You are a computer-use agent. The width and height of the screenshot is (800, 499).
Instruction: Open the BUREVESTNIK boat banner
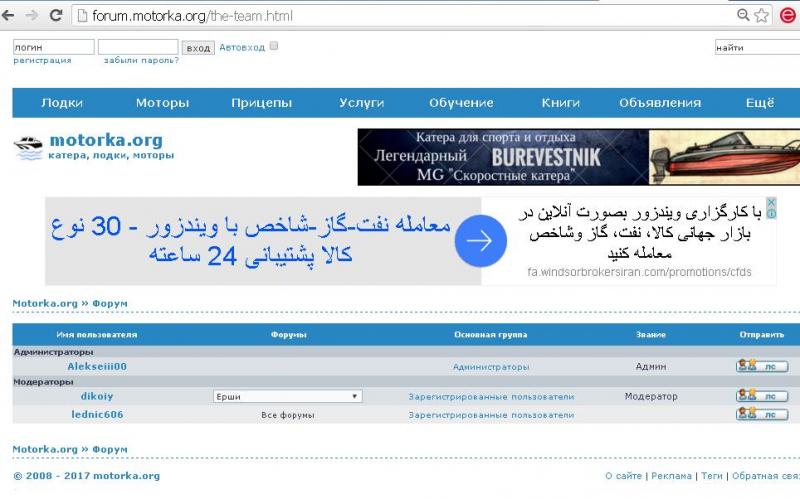click(x=578, y=157)
